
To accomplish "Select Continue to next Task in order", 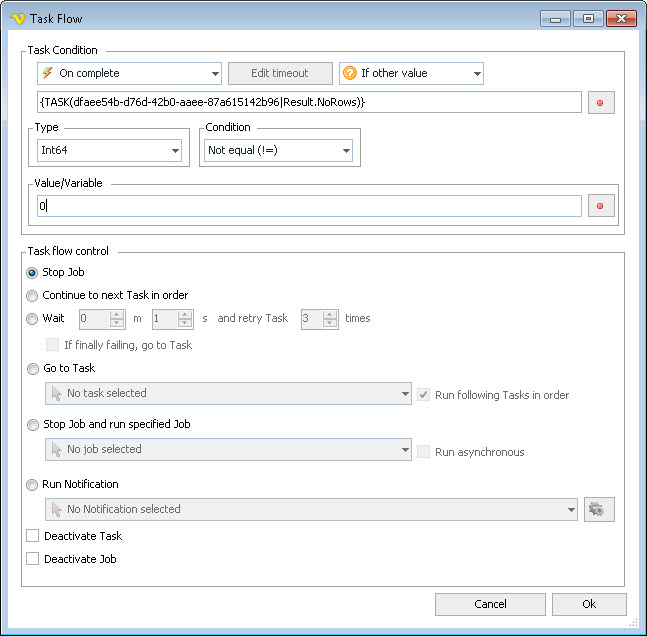I will coord(33,295).
